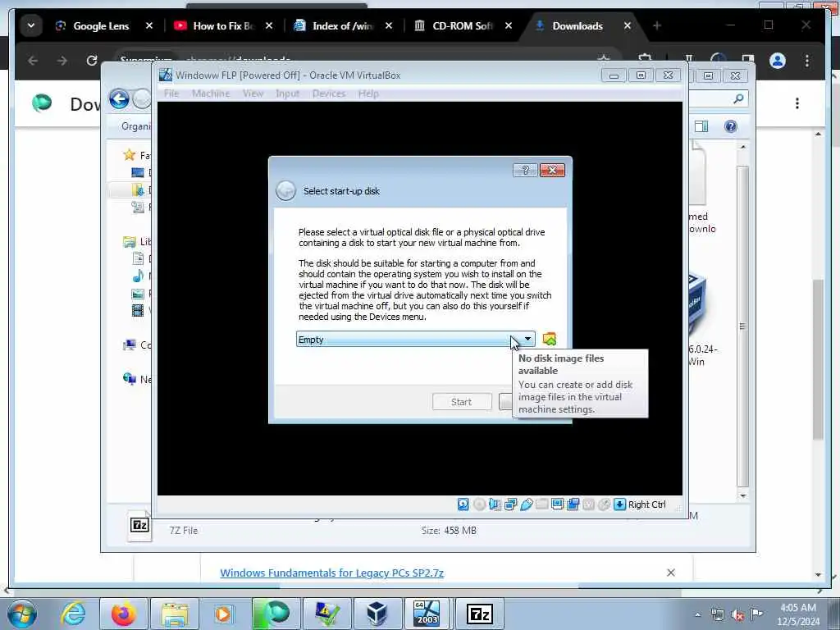Select Network in Explorer navigation pane
The width and height of the screenshot is (840, 630).
pyautogui.click(x=137, y=379)
